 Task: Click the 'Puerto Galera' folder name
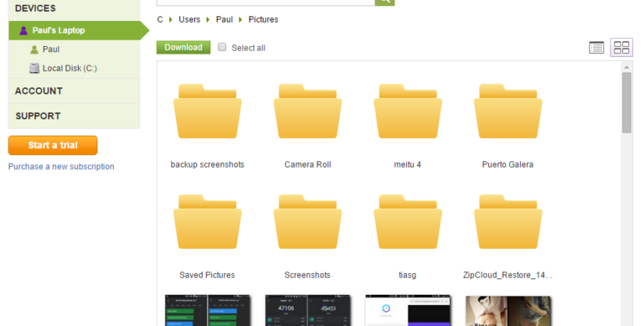point(508,165)
